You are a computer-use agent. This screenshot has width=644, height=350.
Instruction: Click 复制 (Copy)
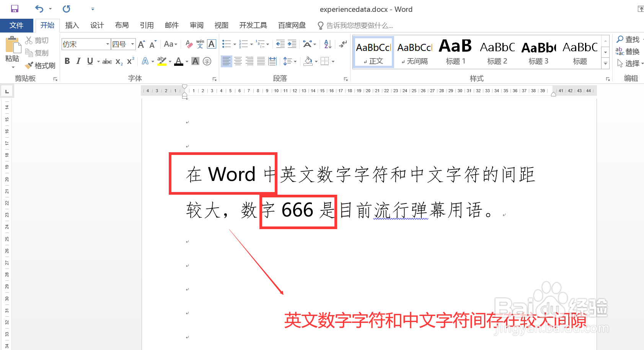coord(37,53)
